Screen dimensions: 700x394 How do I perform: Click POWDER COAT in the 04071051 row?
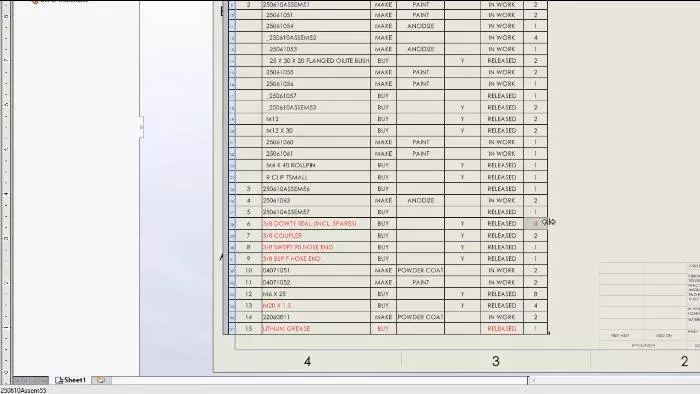coord(421,270)
